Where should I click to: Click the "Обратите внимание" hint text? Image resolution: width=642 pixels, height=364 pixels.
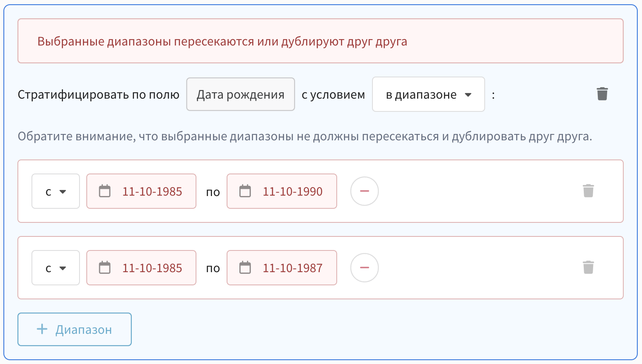[304, 136]
